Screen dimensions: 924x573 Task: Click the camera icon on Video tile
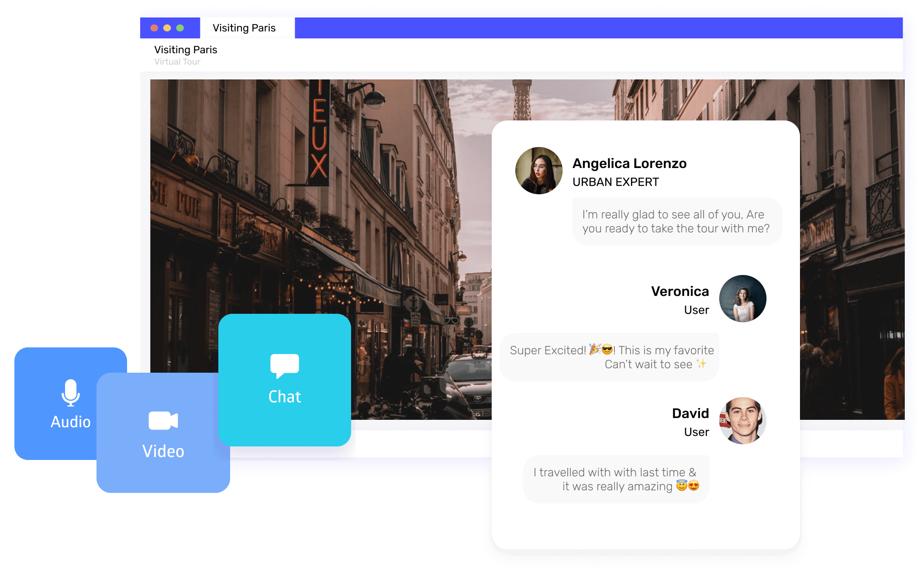click(163, 421)
